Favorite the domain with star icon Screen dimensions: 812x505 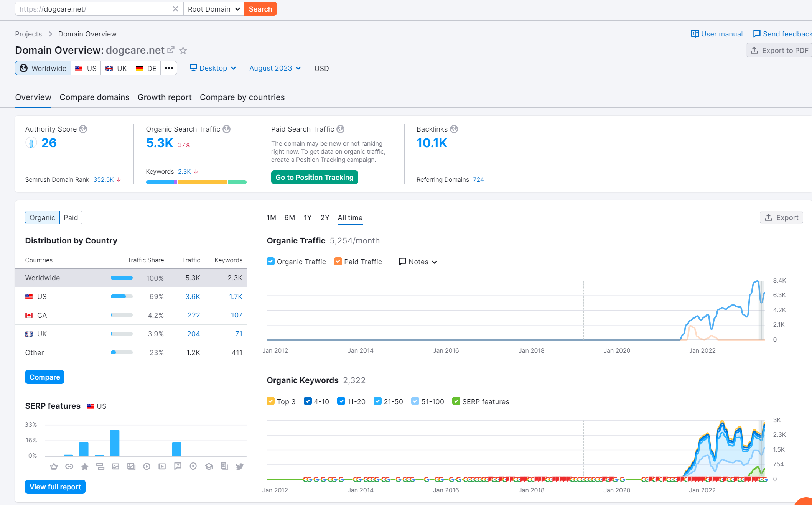183,50
